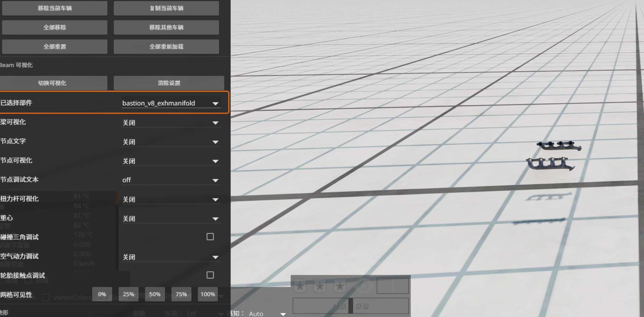Click the 切换可视化 button
Screen dimensions: 644x317
coord(53,83)
